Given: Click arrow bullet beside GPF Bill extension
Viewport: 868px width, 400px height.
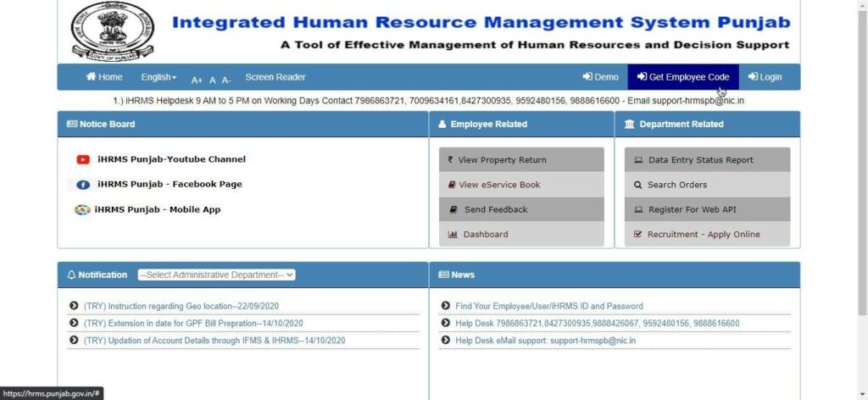Looking at the screenshot, I should 74,323.
